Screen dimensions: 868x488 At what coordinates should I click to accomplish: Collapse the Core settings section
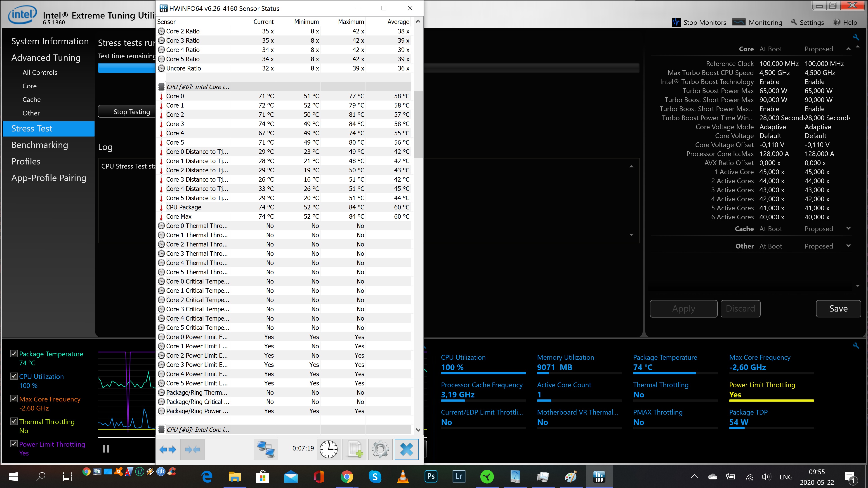point(849,49)
